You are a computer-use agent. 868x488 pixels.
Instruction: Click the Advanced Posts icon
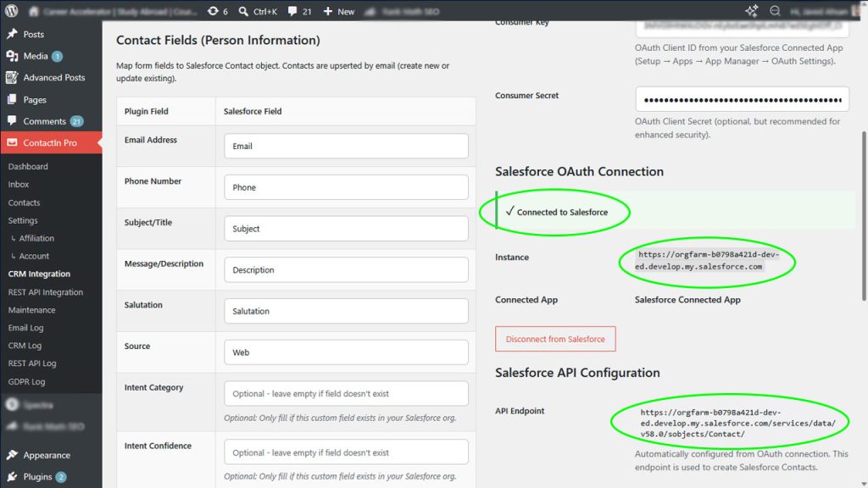12,77
